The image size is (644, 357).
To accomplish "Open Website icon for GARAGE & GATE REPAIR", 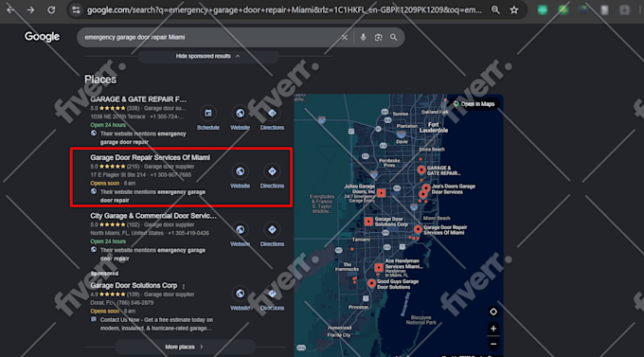I will coord(241,113).
